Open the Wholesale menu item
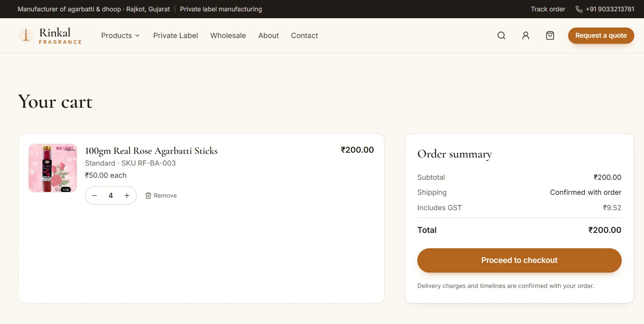This screenshot has height=324, width=644. tap(228, 36)
